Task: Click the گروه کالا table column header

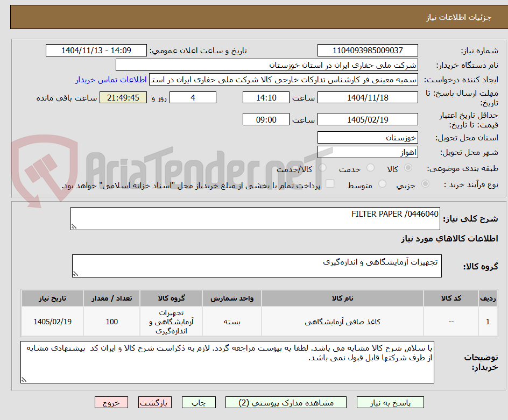Action: click(171, 298)
